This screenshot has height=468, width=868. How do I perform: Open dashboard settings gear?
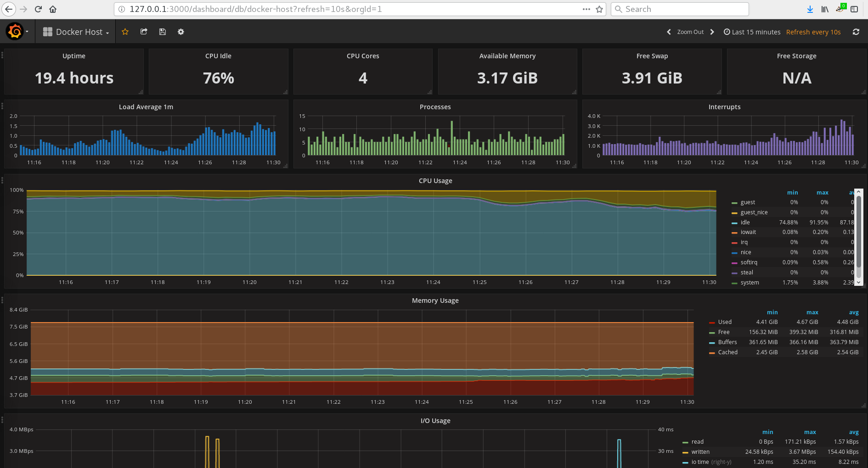[181, 32]
